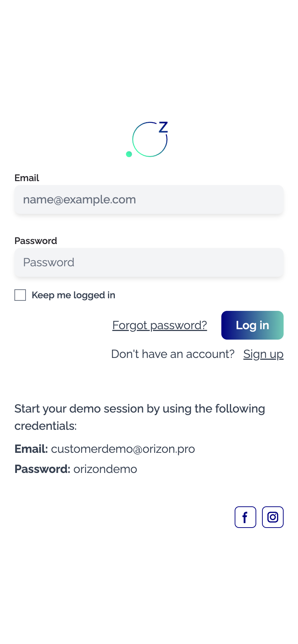Click the "Don't have an account?" text
Viewport: 298px width, 644px height.
click(x=173, y=354)
